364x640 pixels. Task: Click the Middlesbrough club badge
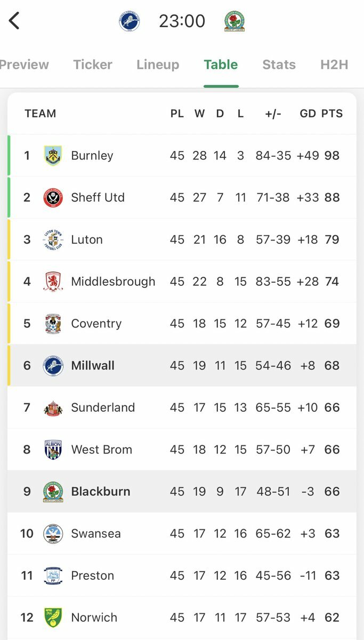point(53,282)
